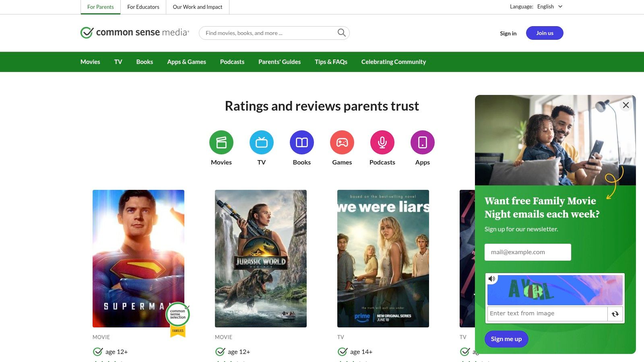
Task: Open the Books menu in the green bar
Action: pos(144,62)
